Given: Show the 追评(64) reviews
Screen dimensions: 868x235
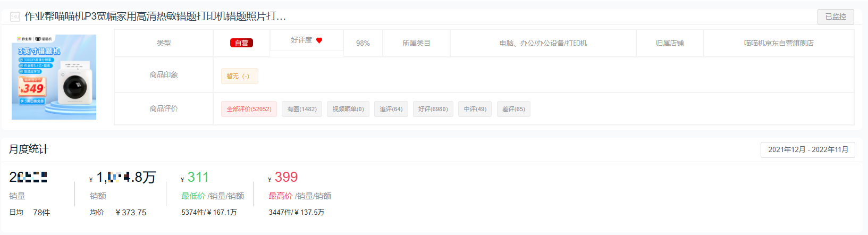Looking at the screenshot, I should 391,109.
